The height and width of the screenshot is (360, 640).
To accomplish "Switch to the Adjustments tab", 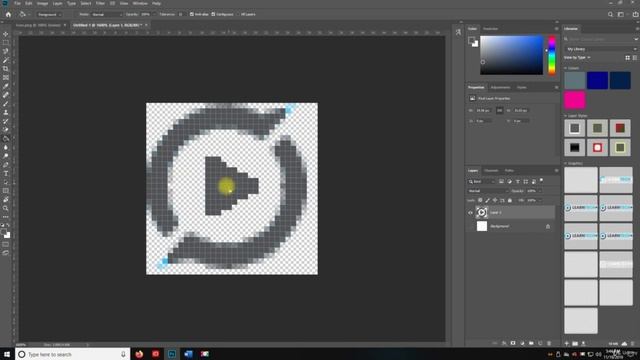I will pos(500,87).
